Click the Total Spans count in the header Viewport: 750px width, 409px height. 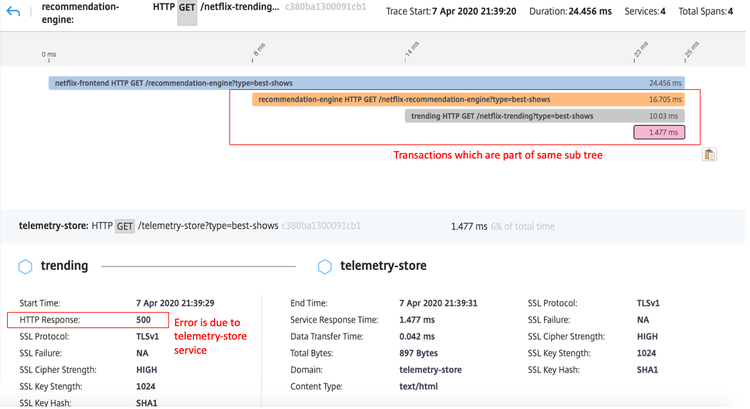coord(730,11)
